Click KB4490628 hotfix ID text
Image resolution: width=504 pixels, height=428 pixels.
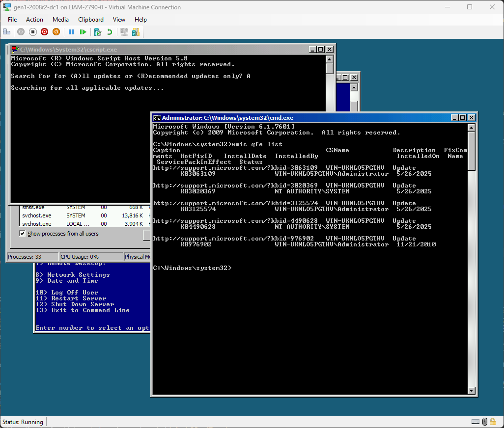(197, 227)
